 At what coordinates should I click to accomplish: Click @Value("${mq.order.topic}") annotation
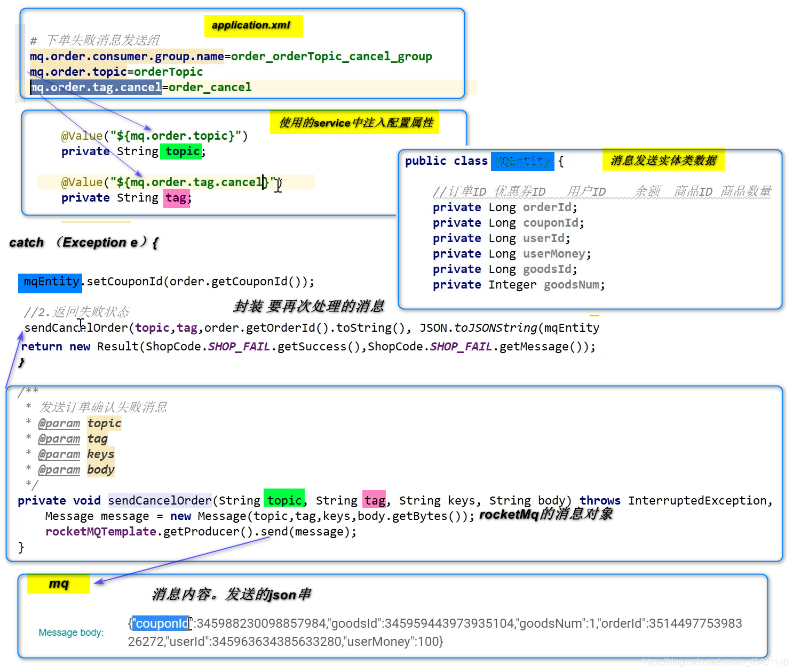(x=154, y=136)
